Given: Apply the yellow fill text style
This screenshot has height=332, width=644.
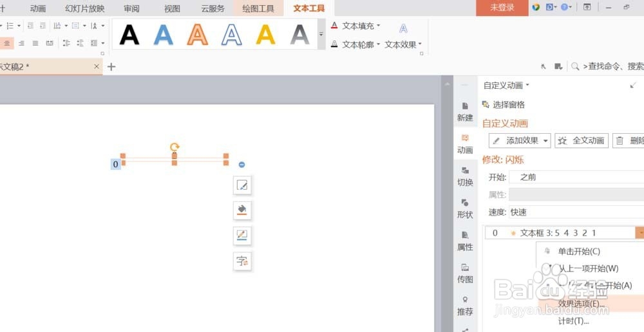Looking at the screenshot, I should pos(266,35).
